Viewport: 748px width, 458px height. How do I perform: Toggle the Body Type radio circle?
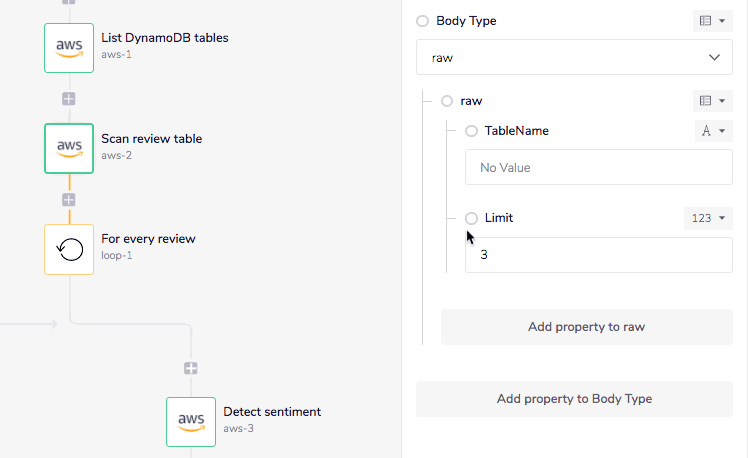tap(422, 21)
